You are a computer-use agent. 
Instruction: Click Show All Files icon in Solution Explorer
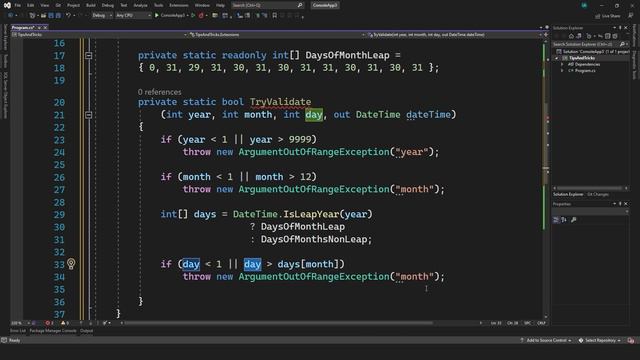[615, 36]
